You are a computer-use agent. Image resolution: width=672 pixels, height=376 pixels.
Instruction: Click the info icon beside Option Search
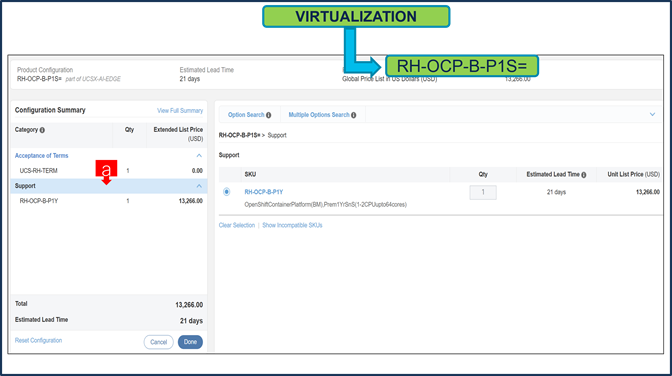268,115
